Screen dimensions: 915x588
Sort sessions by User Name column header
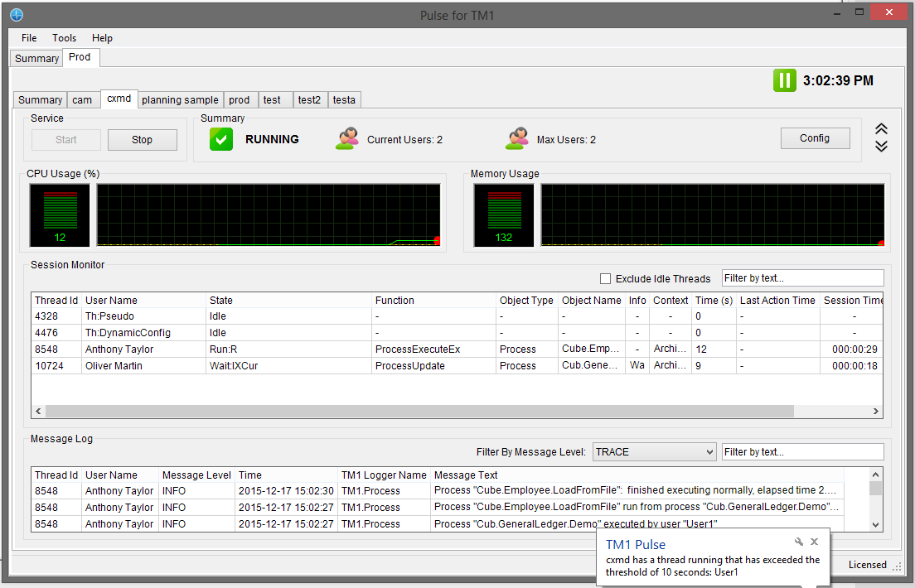coord(143,301)
